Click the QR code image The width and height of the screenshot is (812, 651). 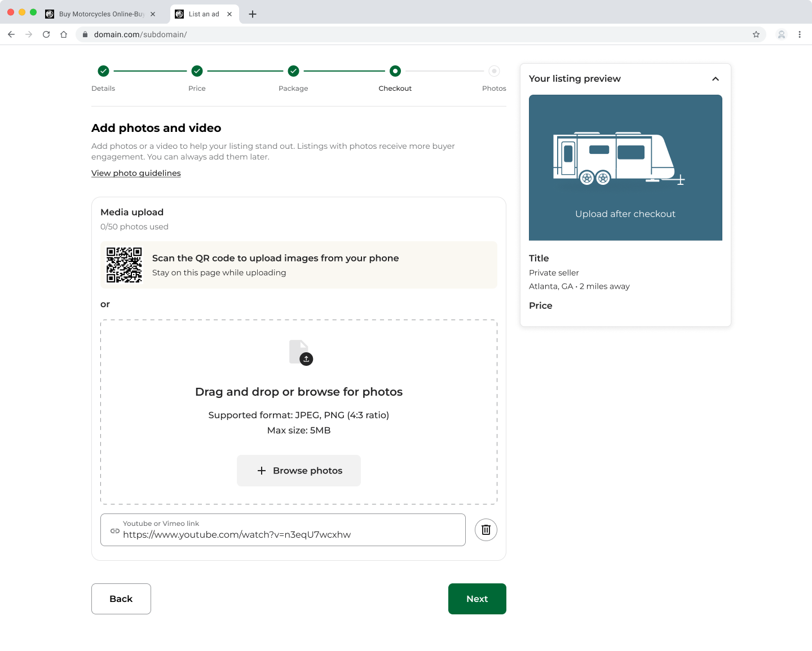124,265
